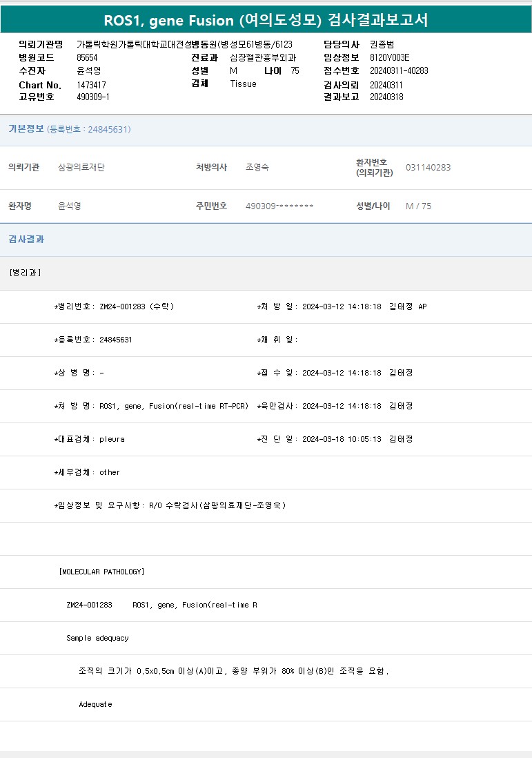Click the 대표검체 pleura entry

[x=90, y=439]
